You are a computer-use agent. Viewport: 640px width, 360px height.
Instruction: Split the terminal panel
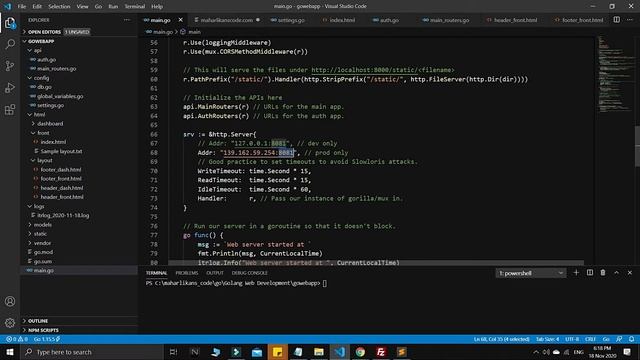[x=590, y=273]
